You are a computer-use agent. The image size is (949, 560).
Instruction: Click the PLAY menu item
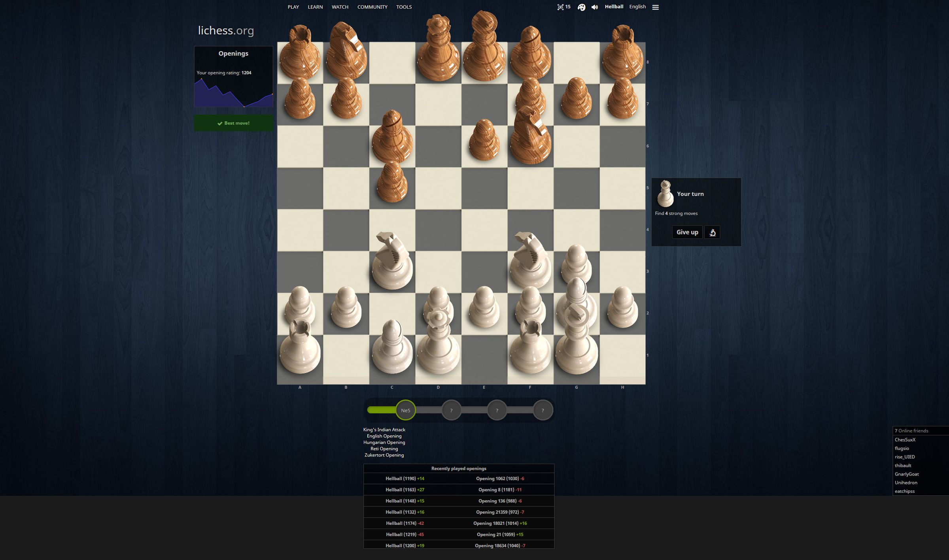click(293, 7)
